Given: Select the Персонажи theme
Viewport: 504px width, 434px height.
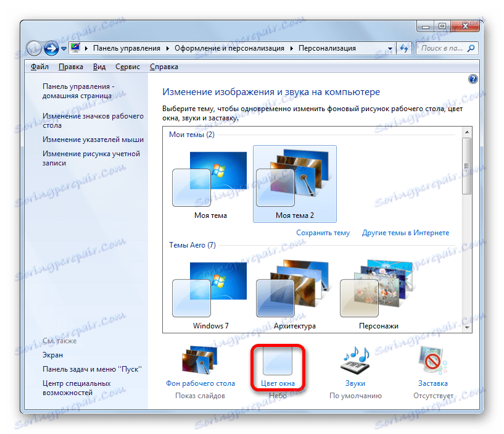Looking at the screenshot, I should pos(378,294).
